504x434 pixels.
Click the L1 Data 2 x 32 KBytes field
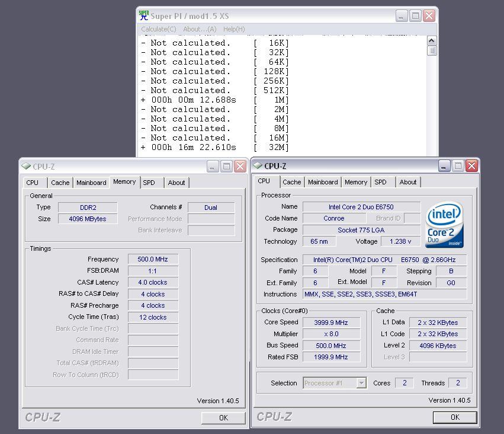pos(438,323)
